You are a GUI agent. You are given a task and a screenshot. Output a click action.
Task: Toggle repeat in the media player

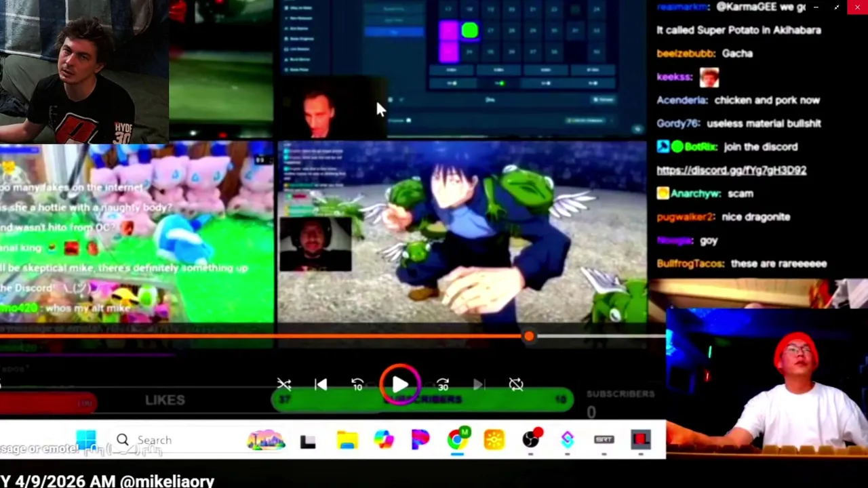pos(516,385)
